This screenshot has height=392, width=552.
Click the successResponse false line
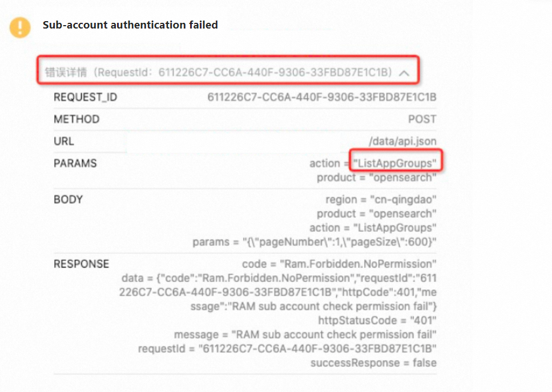tap(373, 363)
